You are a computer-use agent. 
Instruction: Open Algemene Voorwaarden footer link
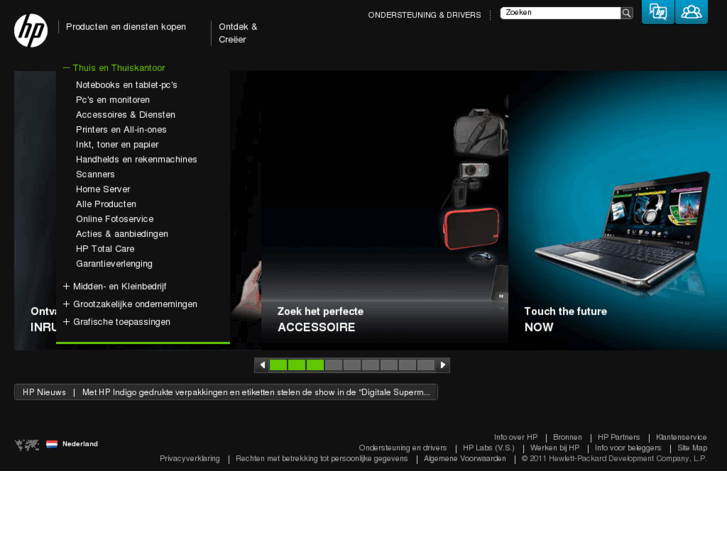point(465,458)
